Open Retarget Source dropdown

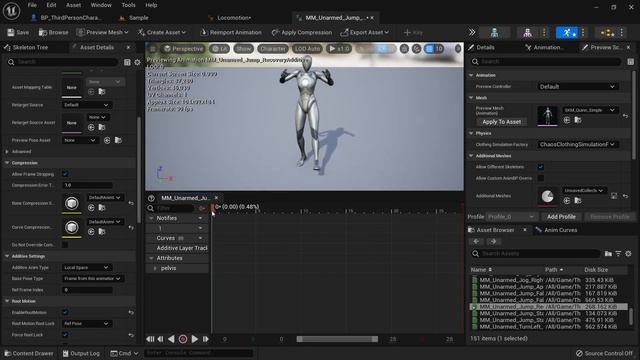(x=86, y=105)
